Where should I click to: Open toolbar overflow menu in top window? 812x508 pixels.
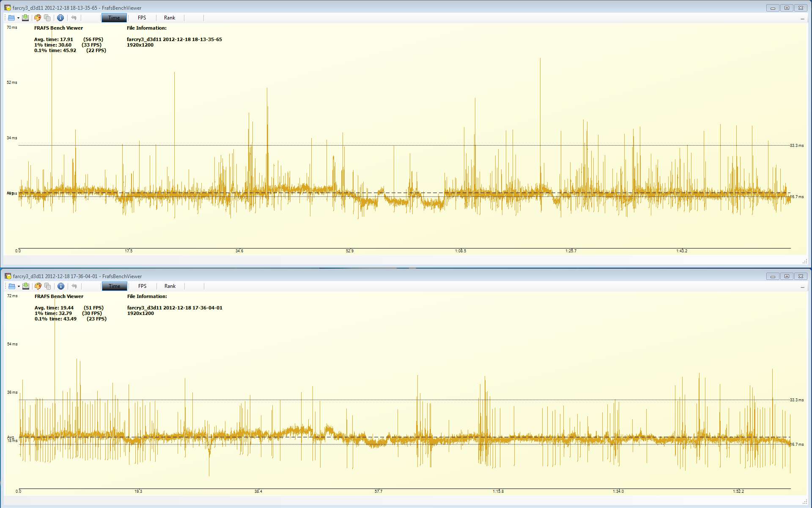coord(802,19)
